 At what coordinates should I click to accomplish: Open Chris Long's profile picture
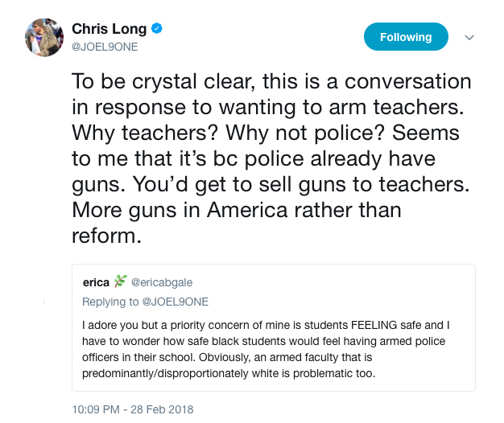pos(44,37)
